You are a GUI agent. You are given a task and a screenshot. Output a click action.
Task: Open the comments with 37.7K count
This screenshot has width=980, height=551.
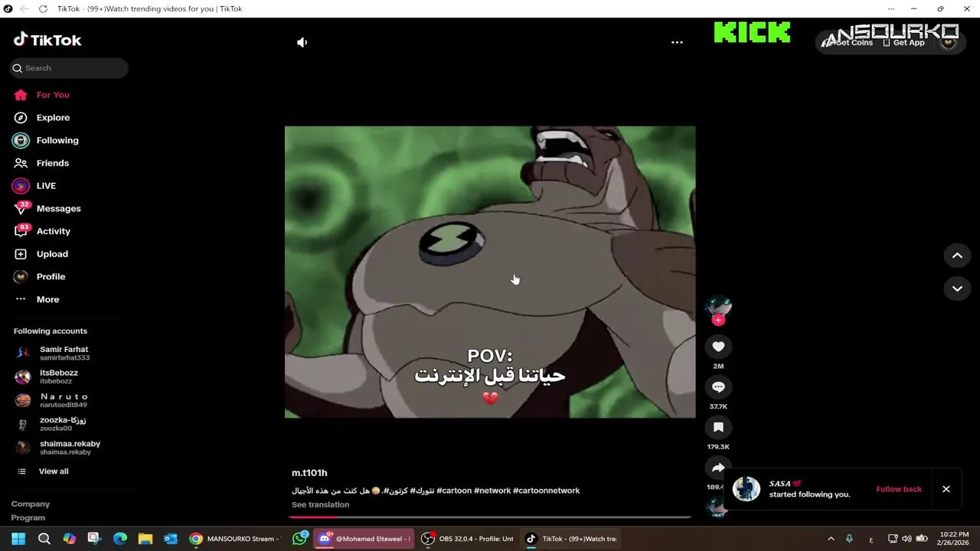coord(718,387)
